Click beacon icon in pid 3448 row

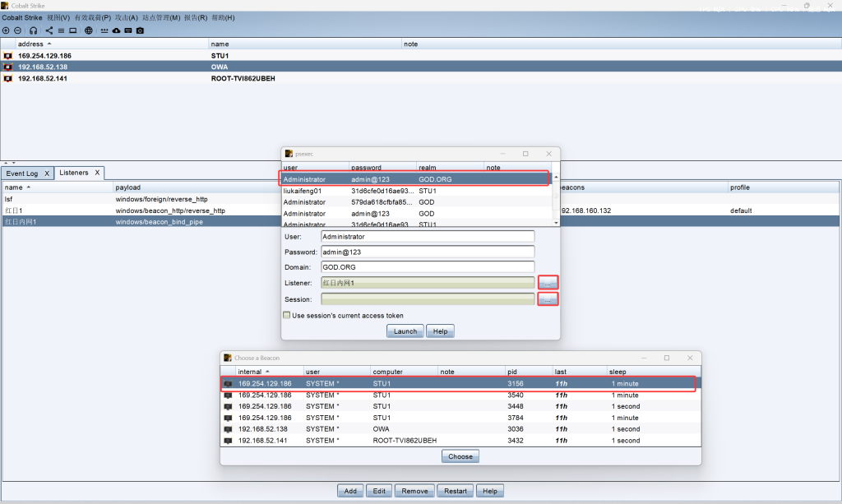[x=229, y=406]
